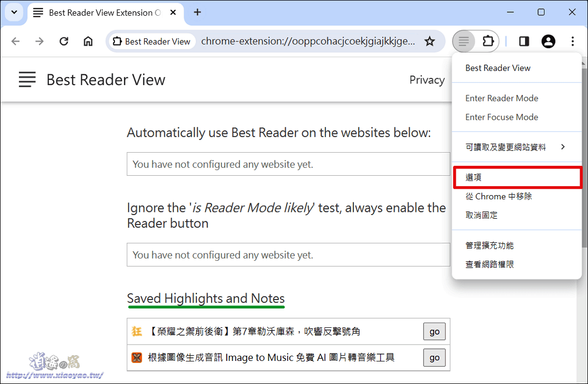Go forward to the next page
The height and width of the screenshot is (384, 588).
point(39,41)
